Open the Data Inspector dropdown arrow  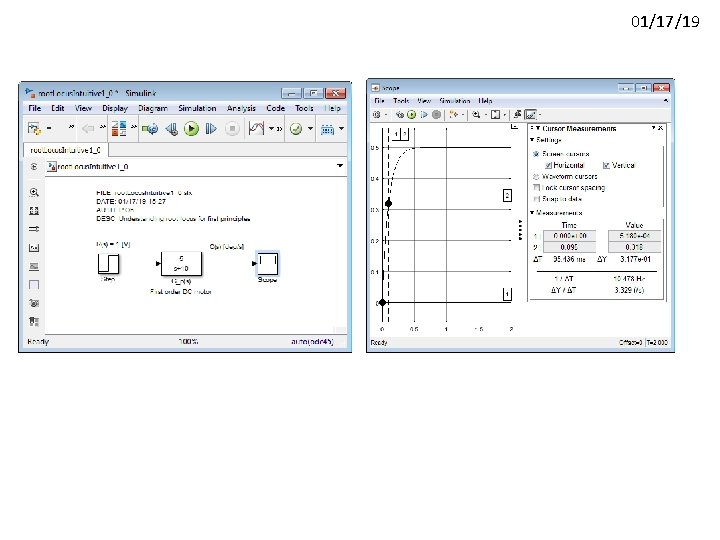tap(271, 129)
